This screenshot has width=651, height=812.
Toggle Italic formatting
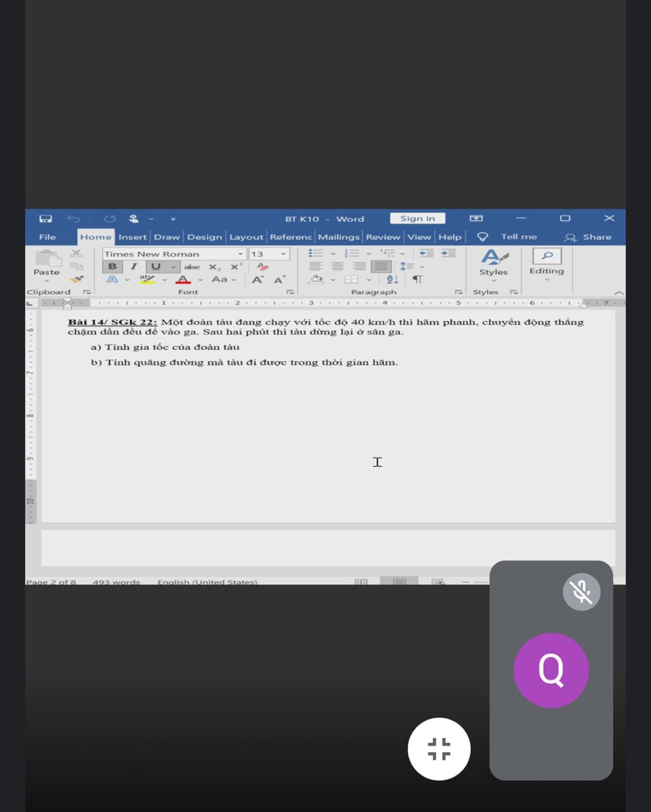coord(134,266)
